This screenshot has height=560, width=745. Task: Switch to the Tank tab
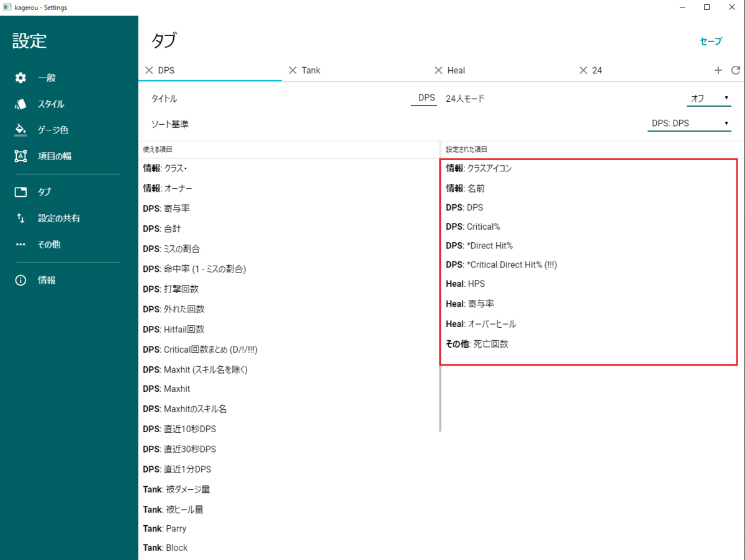pos(311,70)
